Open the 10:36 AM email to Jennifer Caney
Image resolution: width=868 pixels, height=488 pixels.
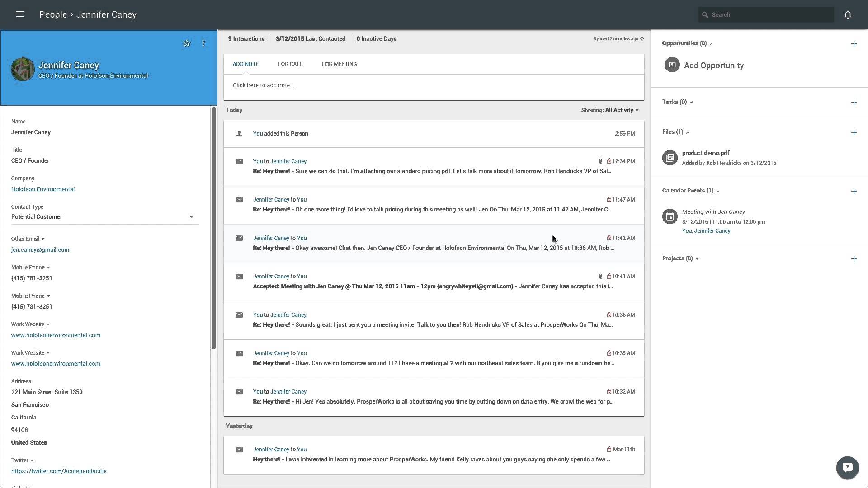click(x=434, y=320)
